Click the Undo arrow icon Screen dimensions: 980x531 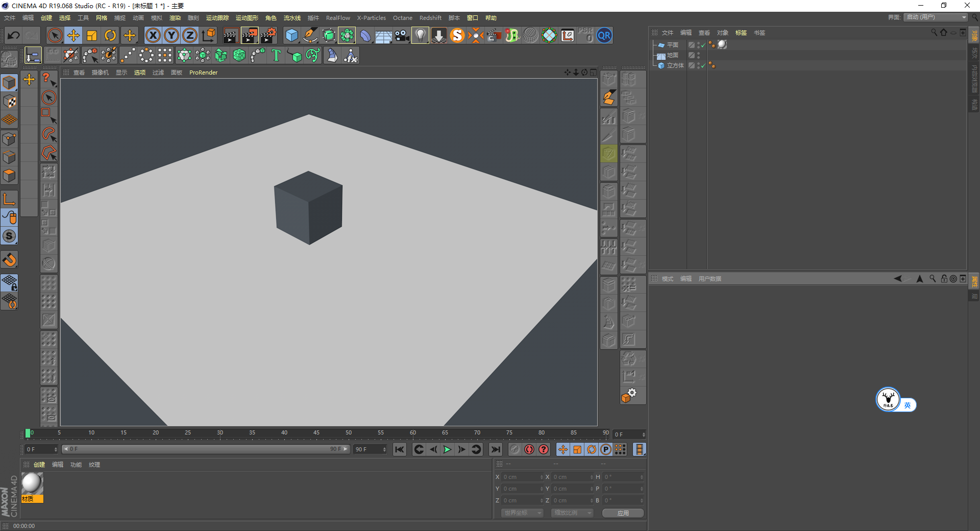14,35
